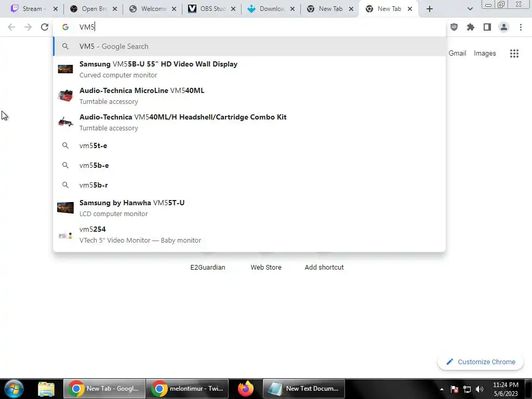Close the Download tab

click(292, 9)
